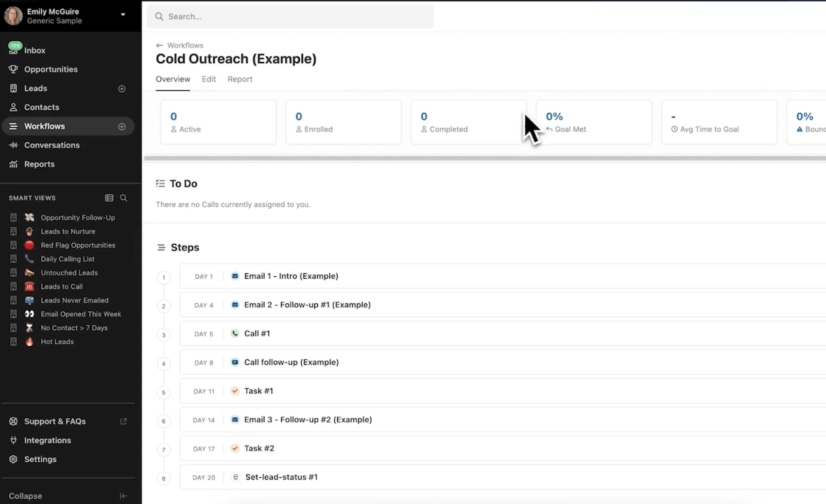The image size is (826, 504).
Task: Open Contacts in the sidebar
Action: tap(42, 107)
